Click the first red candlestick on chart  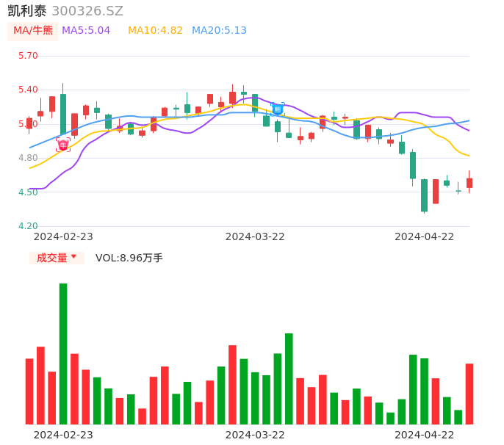tap(29, 123)
